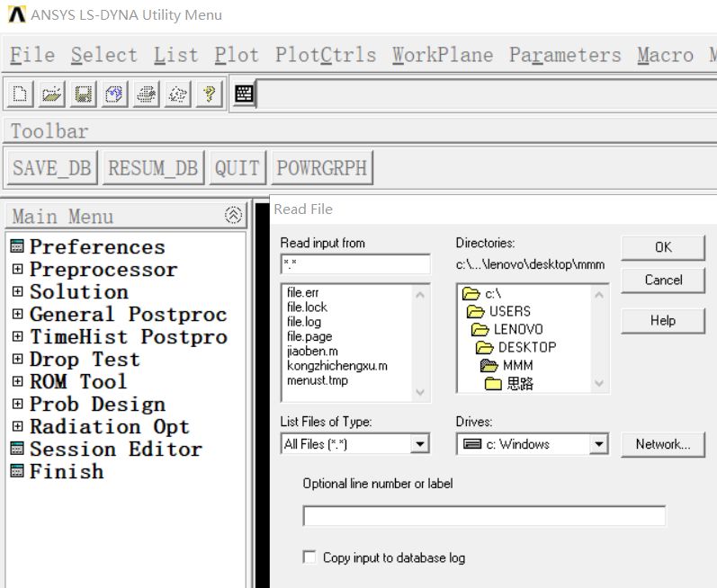Click the Open ANSYS File icon
This screenshot has width=717, height=588.
point(51,94)
